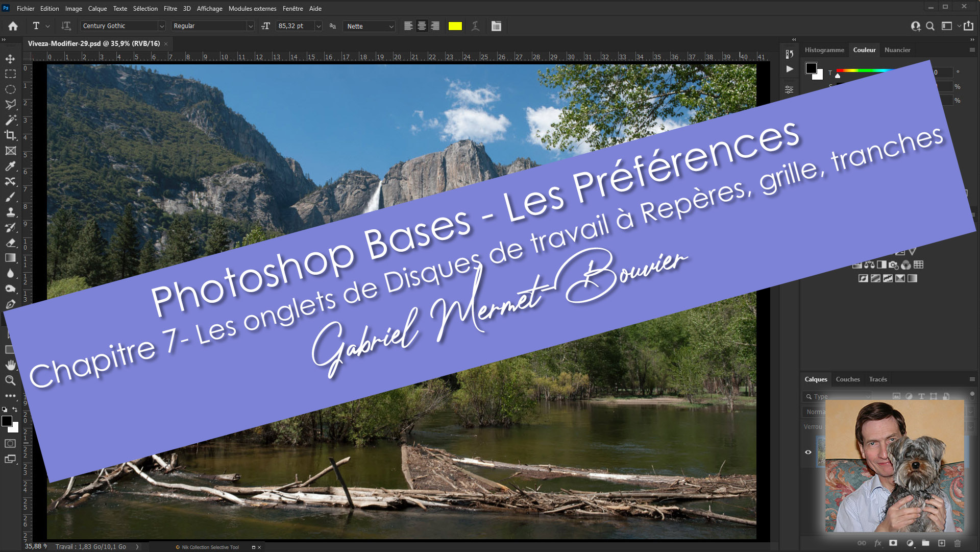
Task: Click the Home screen icon
Action: pyautogui.click(x=13, y=26)
